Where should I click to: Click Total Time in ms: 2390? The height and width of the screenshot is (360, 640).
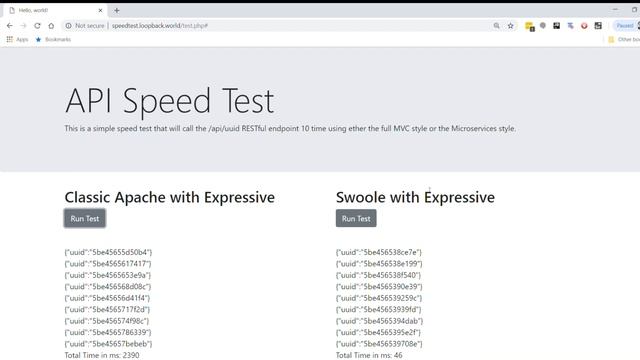102,355
